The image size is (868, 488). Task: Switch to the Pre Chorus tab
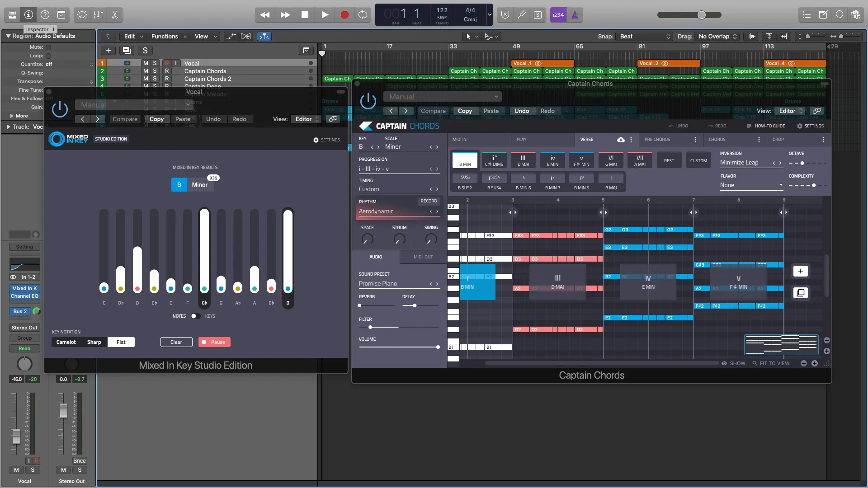pyautogui.click(x=657, y=140)
